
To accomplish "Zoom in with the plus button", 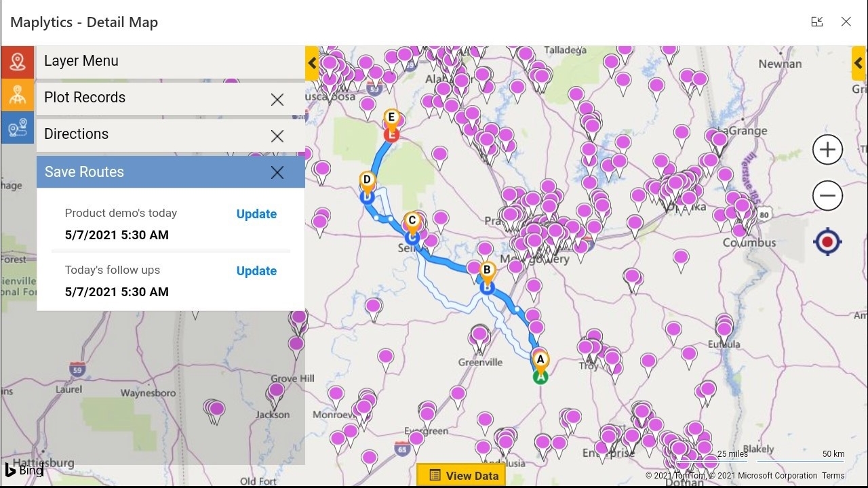I will [827, 150].
